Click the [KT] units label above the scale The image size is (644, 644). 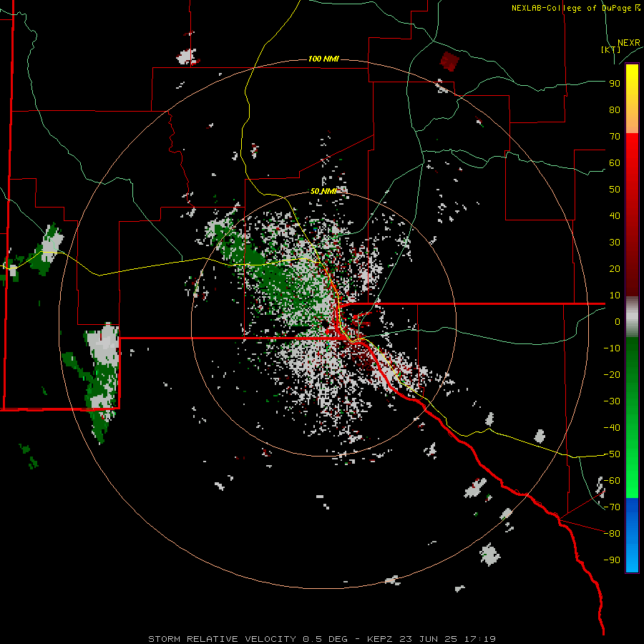610,49
